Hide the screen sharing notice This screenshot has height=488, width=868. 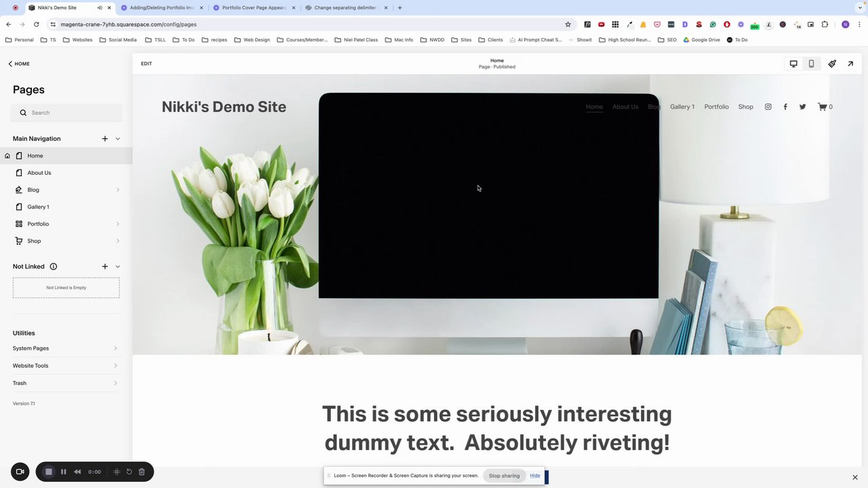coord(535,476)
